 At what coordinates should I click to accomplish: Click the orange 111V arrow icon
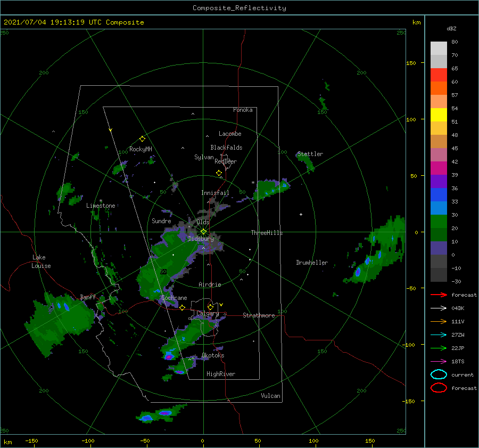tap(439, 321)
